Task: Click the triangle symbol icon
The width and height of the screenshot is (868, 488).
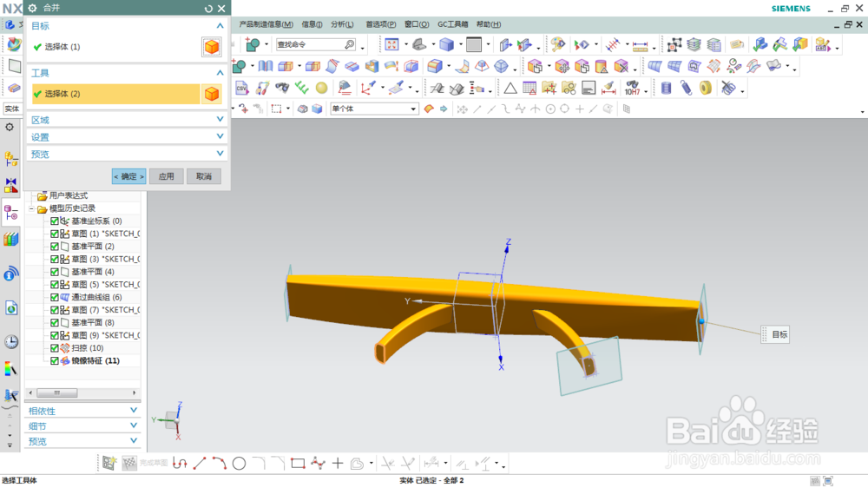Action: [x=510, y=88]
